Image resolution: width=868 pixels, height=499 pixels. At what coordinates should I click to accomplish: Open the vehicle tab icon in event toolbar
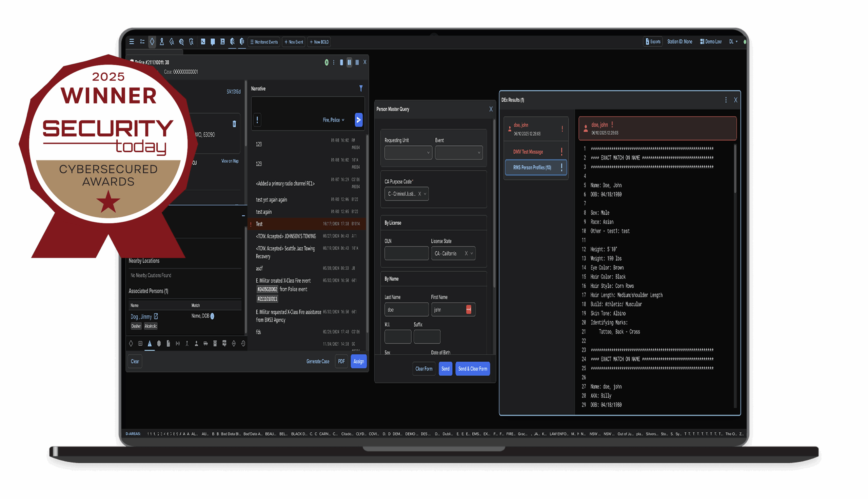pyautogui.click(x=205, y=343)
